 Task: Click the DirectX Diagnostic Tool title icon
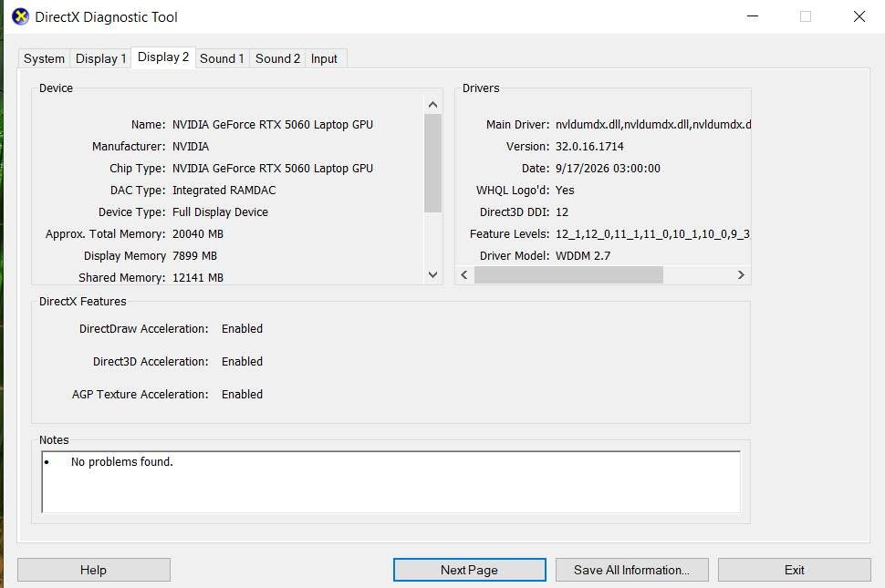20,17
